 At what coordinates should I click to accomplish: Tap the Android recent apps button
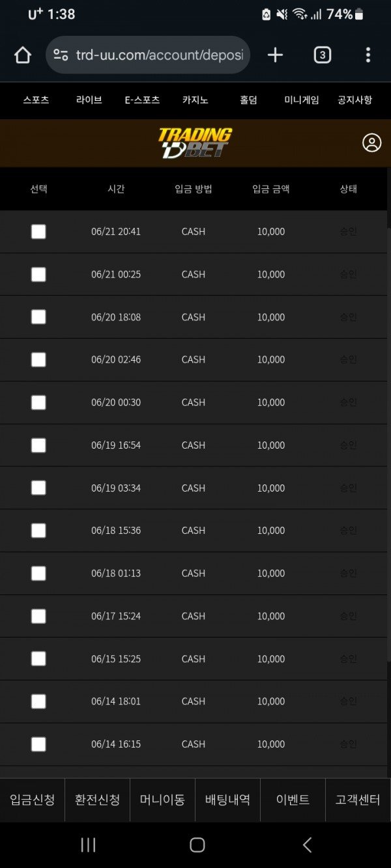tap(88, 845)
